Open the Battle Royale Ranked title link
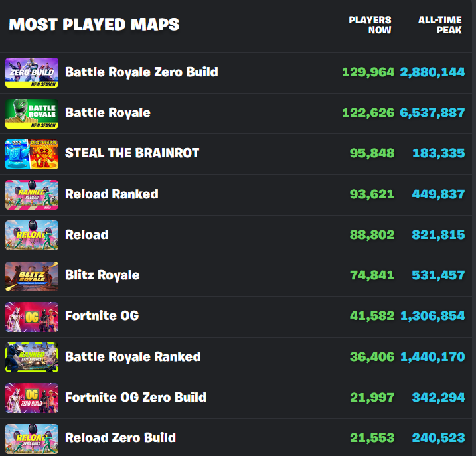This screenshot has width=476, height=456. 133,357
